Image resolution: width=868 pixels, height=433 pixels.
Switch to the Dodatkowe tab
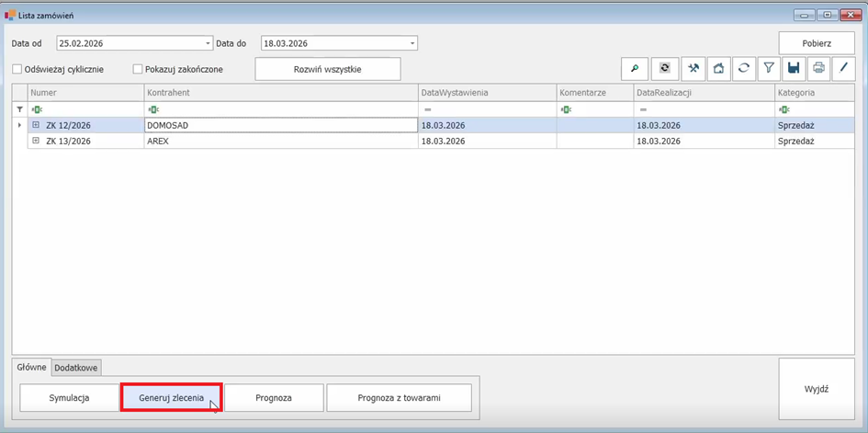(76, 368)
